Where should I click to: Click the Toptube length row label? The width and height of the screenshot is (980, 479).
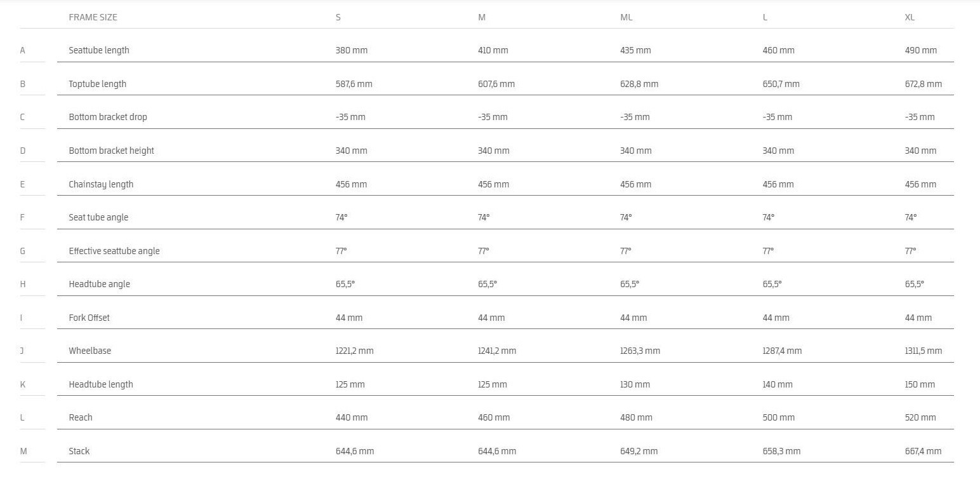pyautogui.click(x=98, y=84)
